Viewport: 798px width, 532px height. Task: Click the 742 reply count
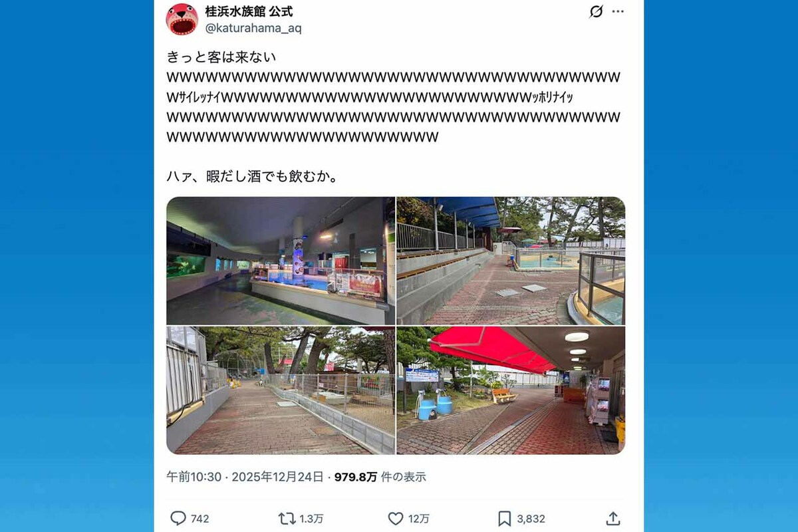[199, 519]
